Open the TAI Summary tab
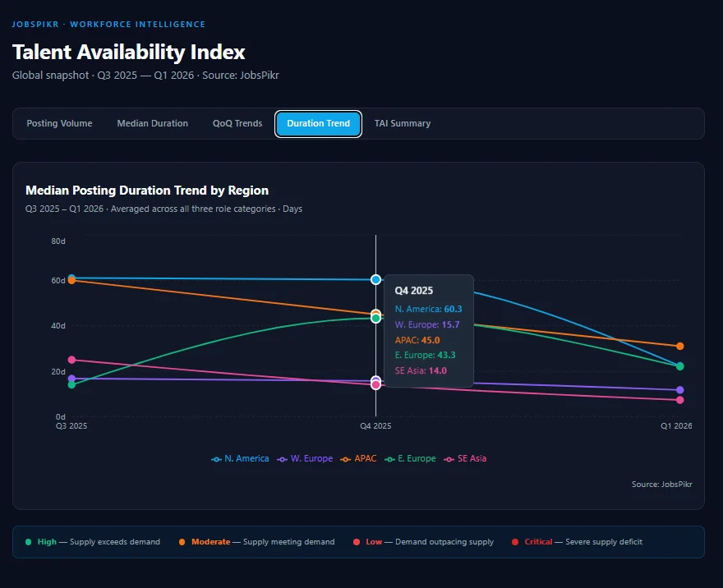This screenshot has width=723, height=588. click(x=402, y=123)
